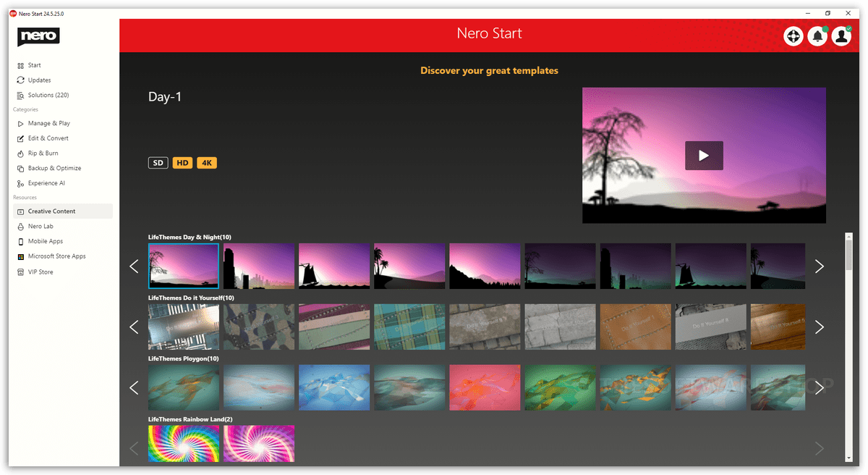Open Microsoft Store Apps via its store icon
Viewport: 868px width, 475px height.
21,256
